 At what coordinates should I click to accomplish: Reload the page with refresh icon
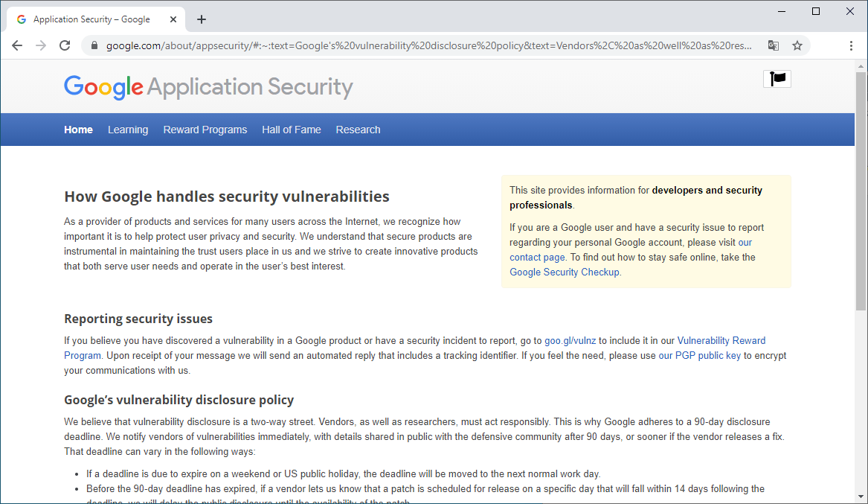click(65, 45)
